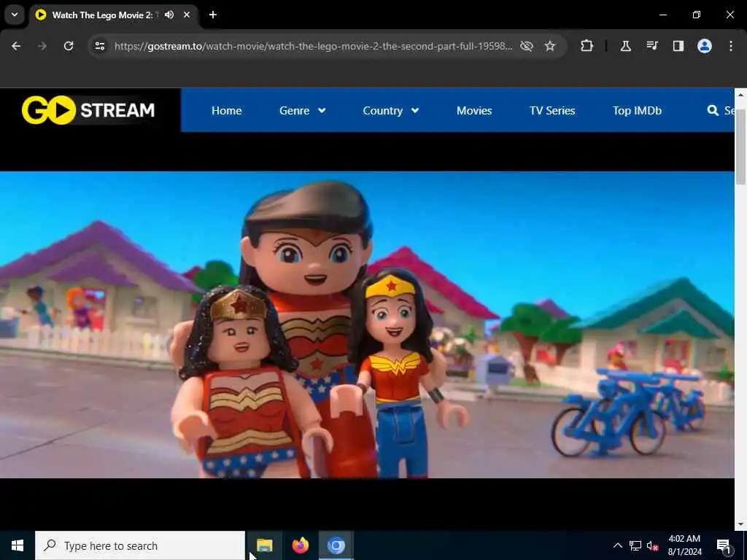Screen dimensions: 747x560
Task: Open the notification center icon
Action: pos(724,545)
